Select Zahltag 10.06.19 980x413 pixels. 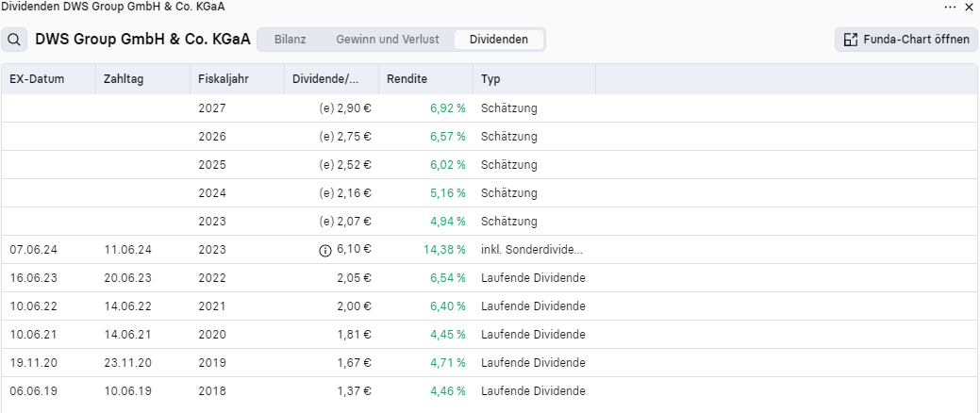point(127,391)
